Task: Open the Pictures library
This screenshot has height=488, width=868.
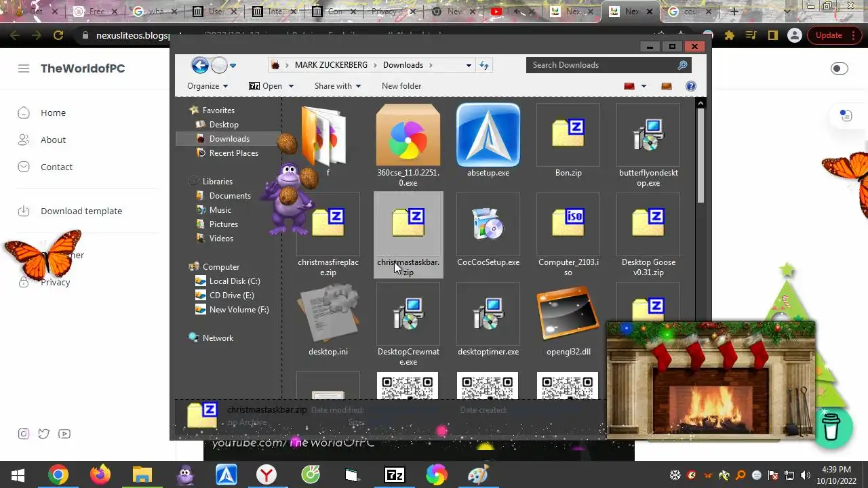Action: pyautogui.click(x=223, y=224)
